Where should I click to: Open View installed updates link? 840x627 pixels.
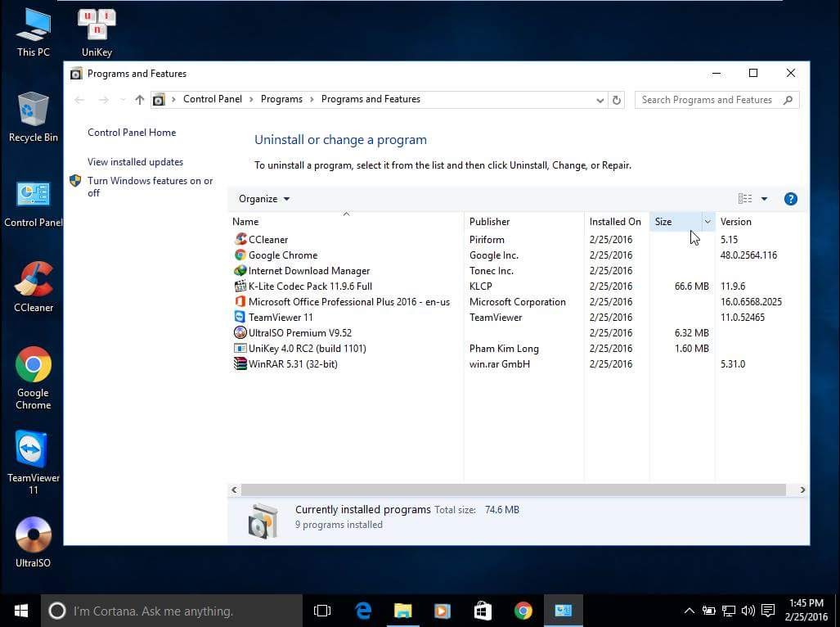point(135,162)
